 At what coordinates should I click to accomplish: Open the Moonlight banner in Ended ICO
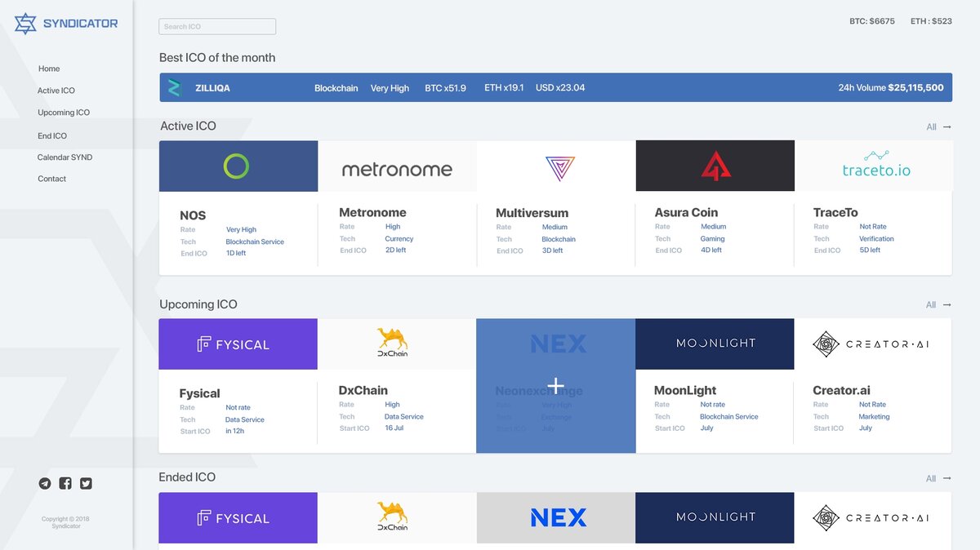point(715,518)
